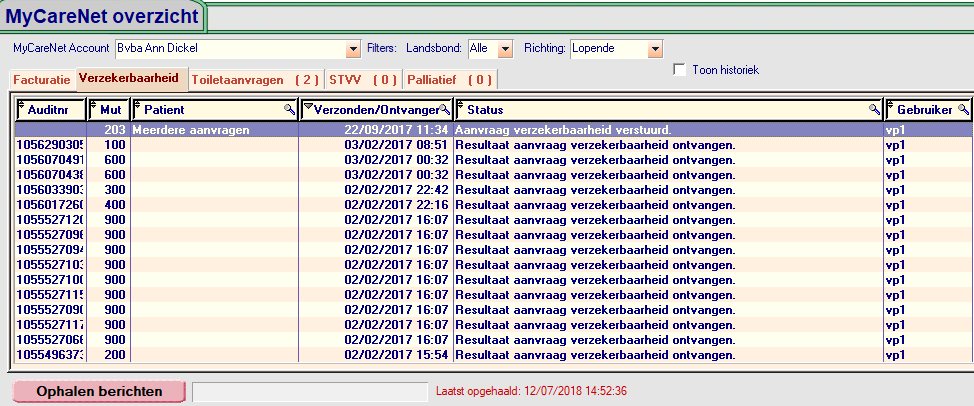Image resolution: width=974 pixels, height=406 pixels.
Task: Click the magnifier icon in Verzonden/Ontvangen header
Action: tap(445, 109)
